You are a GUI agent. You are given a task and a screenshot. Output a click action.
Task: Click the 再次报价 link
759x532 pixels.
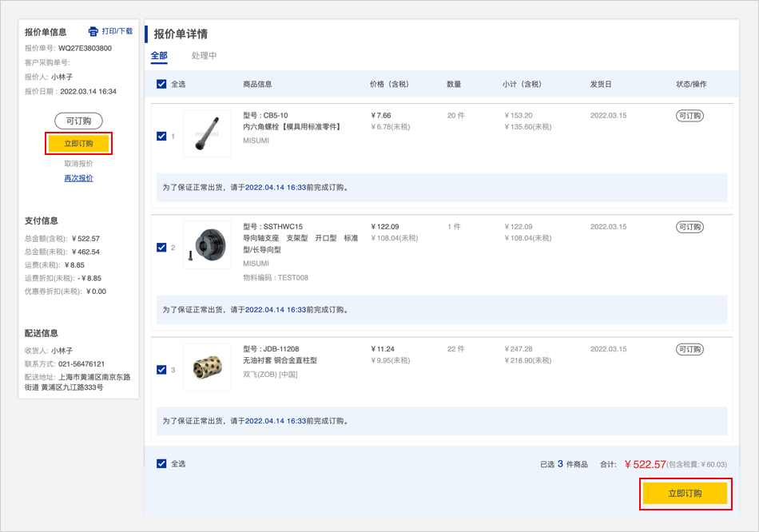click(x=78, y=178)
